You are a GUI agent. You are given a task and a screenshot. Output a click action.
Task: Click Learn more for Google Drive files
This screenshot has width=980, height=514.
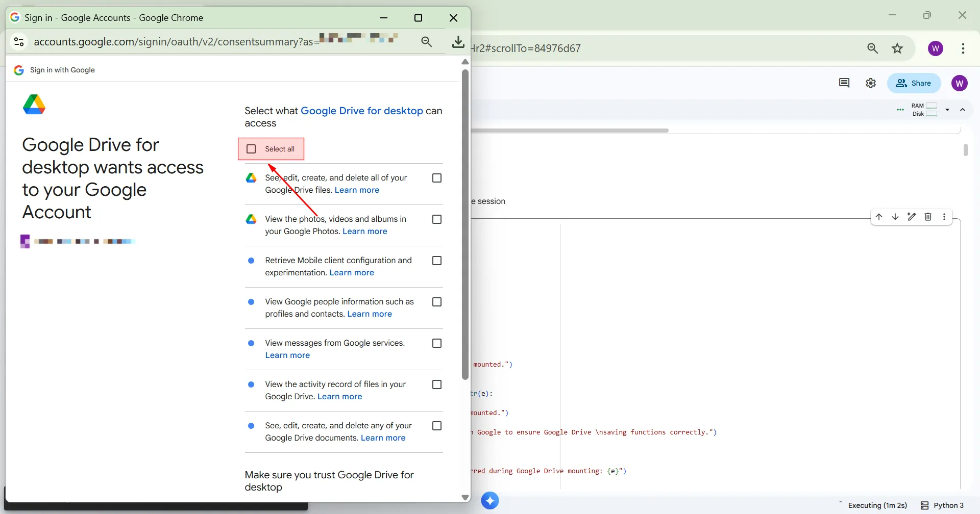(x=357, y=190)
